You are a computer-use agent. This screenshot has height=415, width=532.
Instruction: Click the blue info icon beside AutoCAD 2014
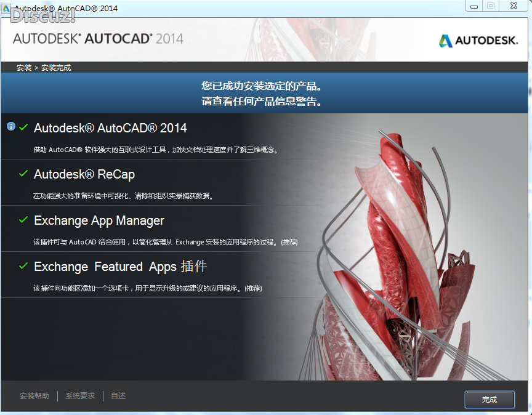pyautogui.click(x=11, y=127)
